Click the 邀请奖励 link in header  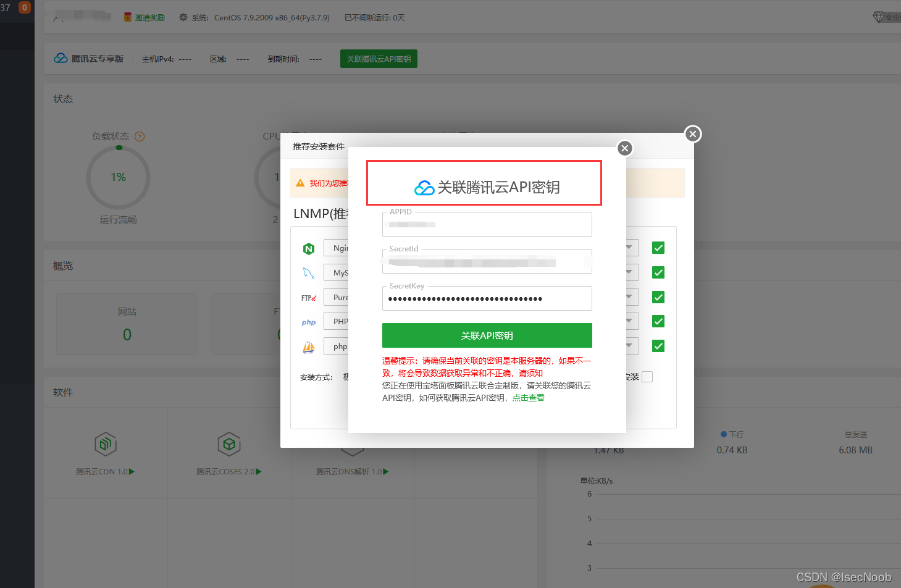coord(150,18)
